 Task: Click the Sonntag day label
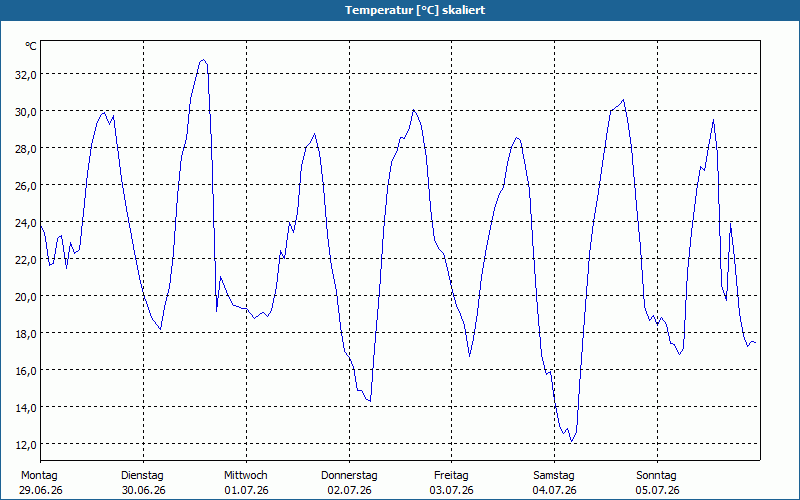pyautogui.click(x=656, y=476)
